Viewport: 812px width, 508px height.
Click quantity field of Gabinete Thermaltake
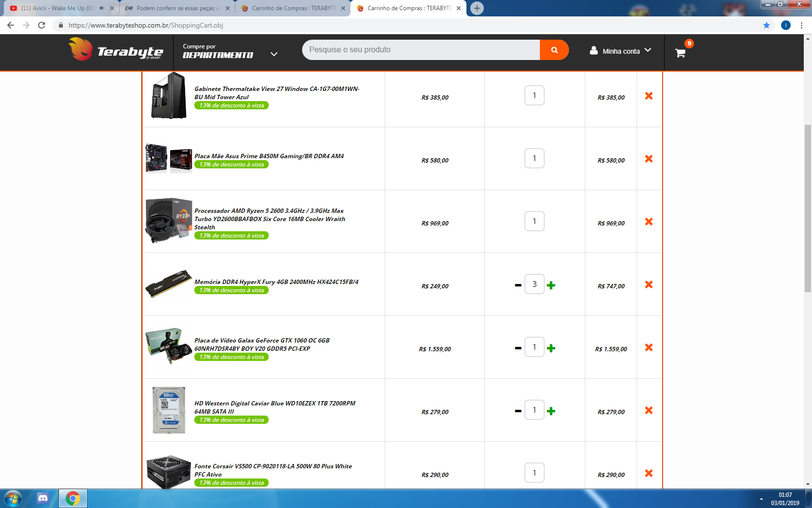coord(535,95)
